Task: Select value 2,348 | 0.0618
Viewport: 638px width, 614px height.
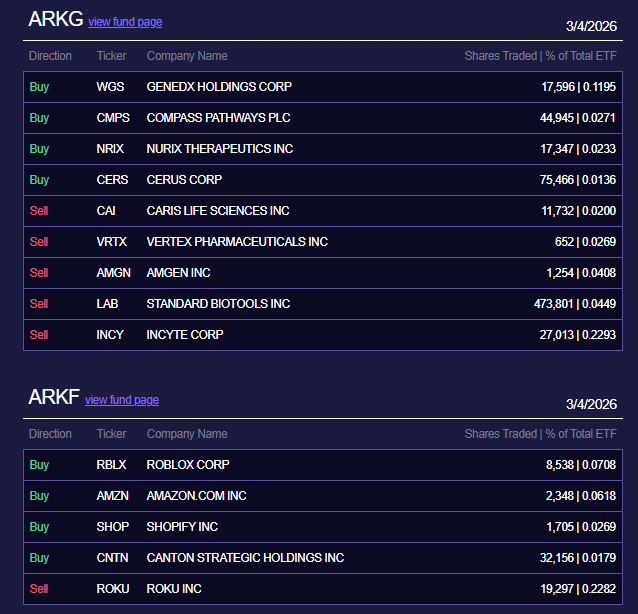Action: (581, 496)
